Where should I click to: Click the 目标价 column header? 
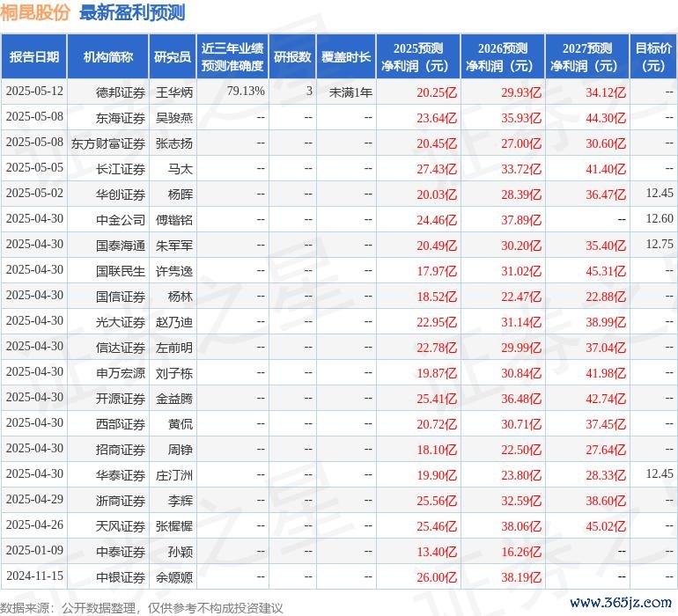[x=653, y=57]
